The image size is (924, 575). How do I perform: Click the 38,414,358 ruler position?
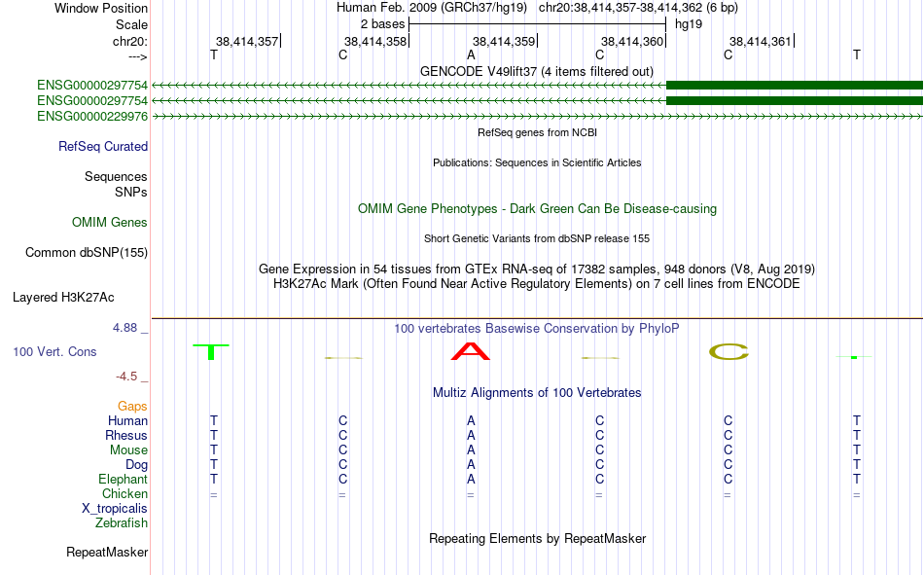tap(375, 41)
